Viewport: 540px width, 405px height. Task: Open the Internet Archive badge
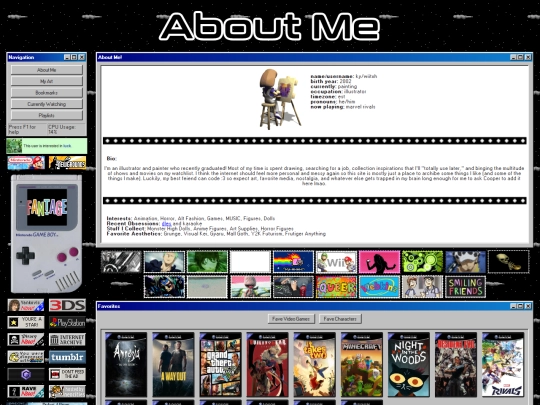coord(67,340)
